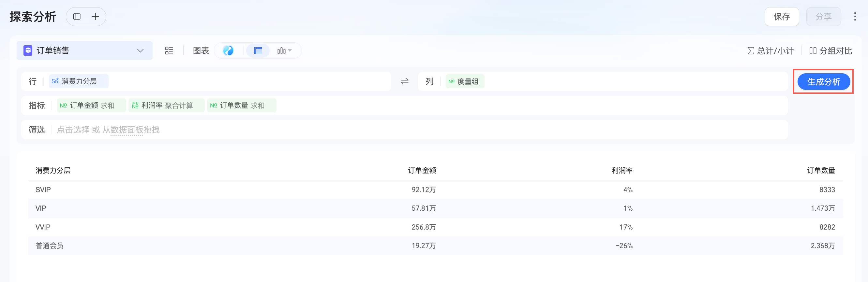Click the 8282 order count cell

(827, 227)
